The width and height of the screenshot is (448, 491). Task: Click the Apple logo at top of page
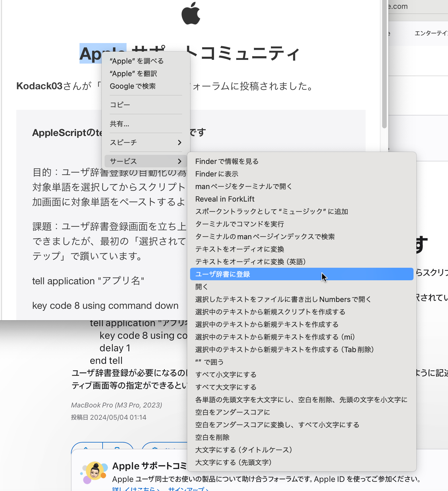click(x=191, y=13)
